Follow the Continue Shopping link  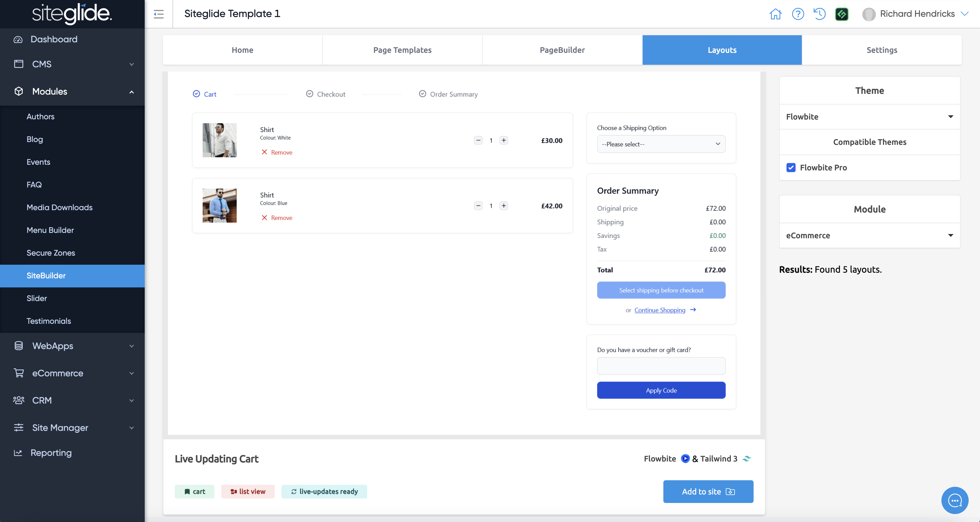(660, 310)
